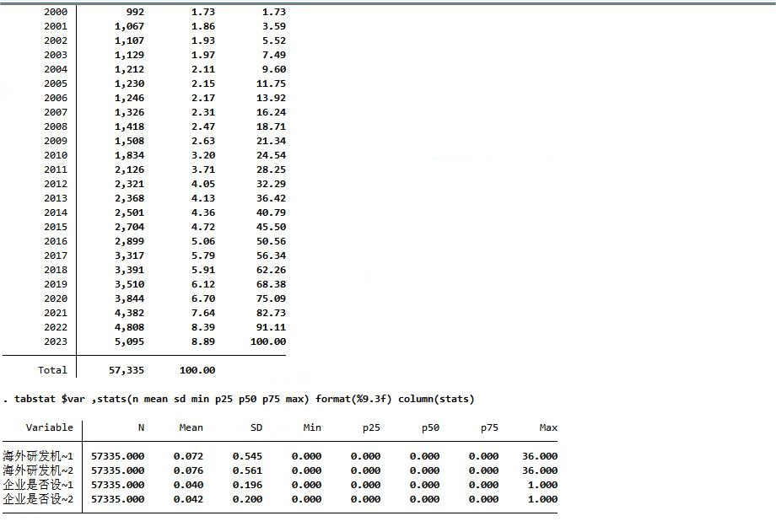Select the year 2000 row label
This screenshot has height=532, width=776.
click(56, 12)
